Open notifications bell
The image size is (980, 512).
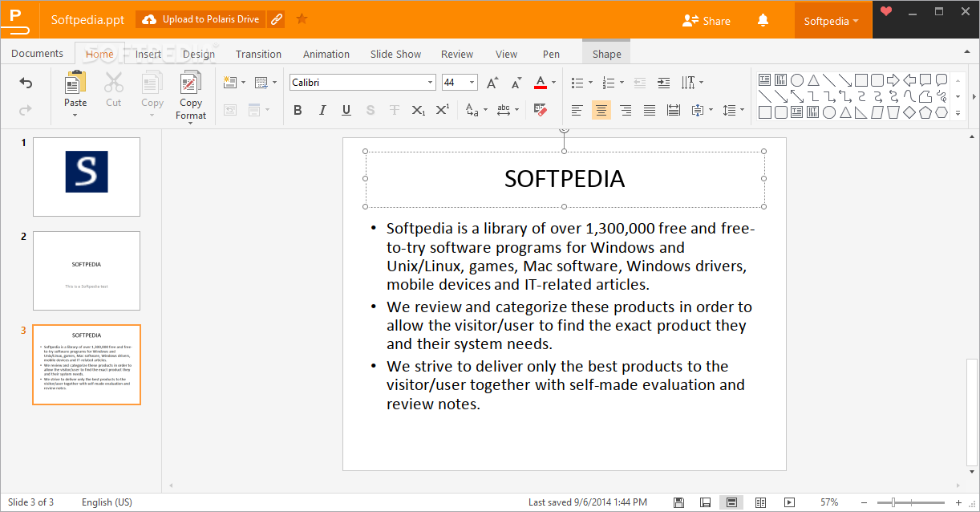[x=763, y=21]
